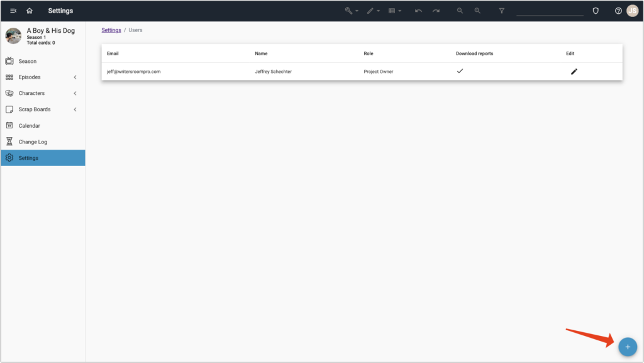Click the Settings gear icon in sidebar
The height and width of the screenshot is (363, 644).
point(9,158)
